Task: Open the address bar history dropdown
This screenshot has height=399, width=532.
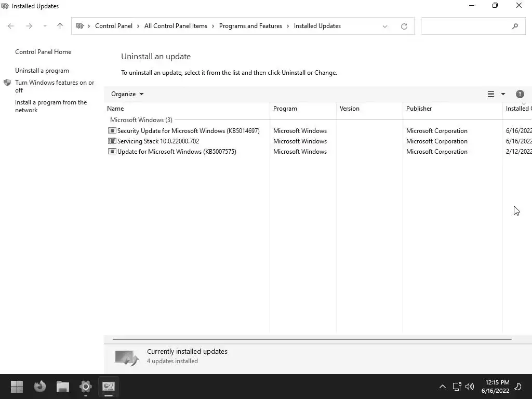Action: [385, 26]
